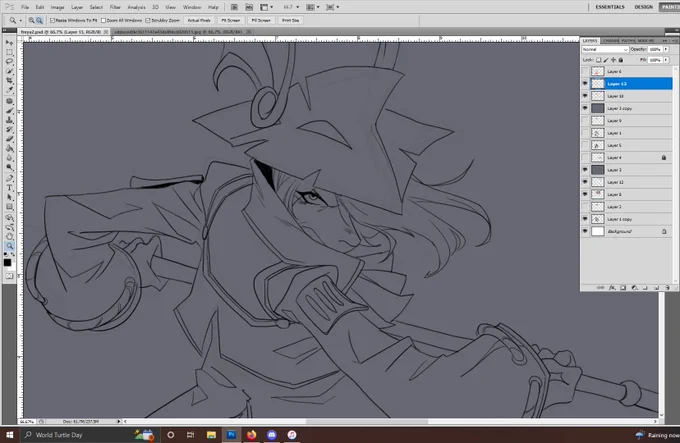Image resolution: width=680 pixels, height=443 pixels.
Task: Click delete layer trash icon
Action: click(x=667, y=288)
